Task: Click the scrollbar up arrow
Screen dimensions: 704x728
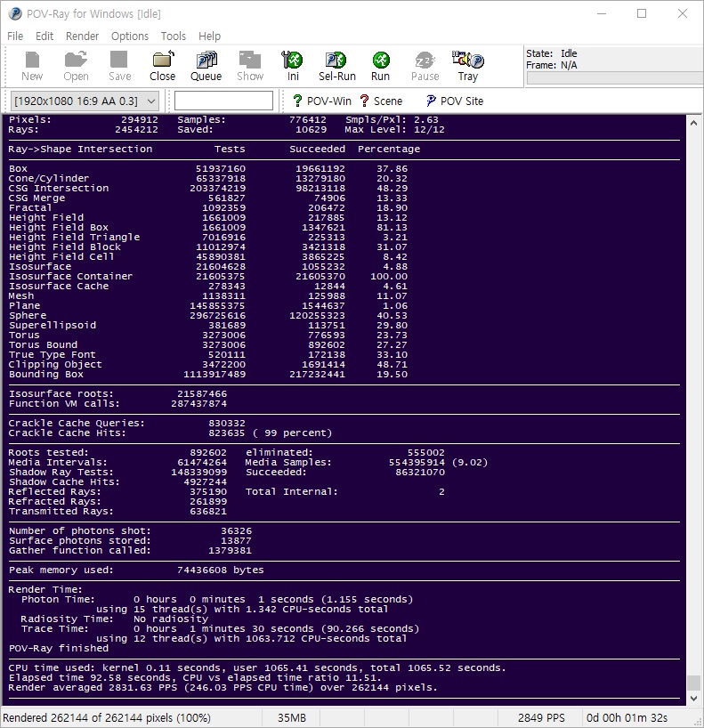Action: [x=694, y=123]
